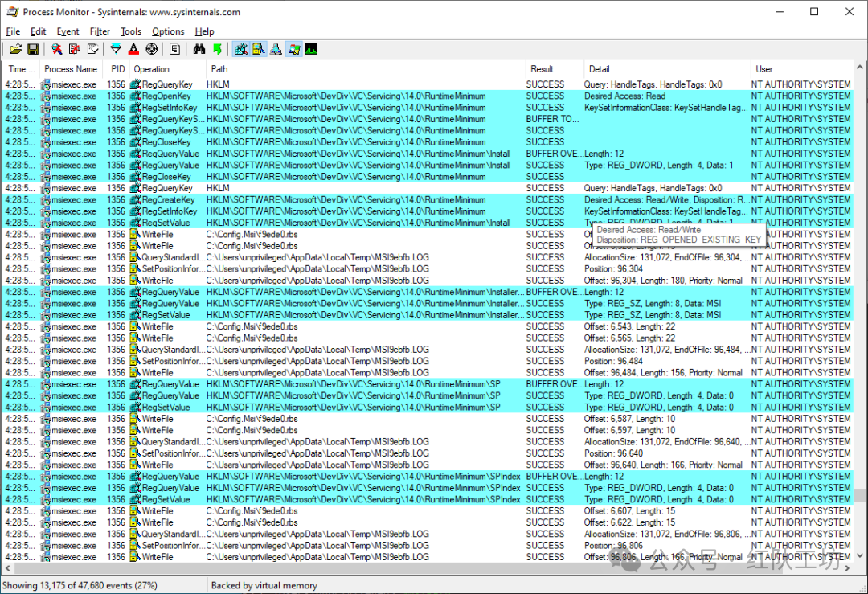
Task: Select the Include Process From Window target icon
Action: click(151, 49)
